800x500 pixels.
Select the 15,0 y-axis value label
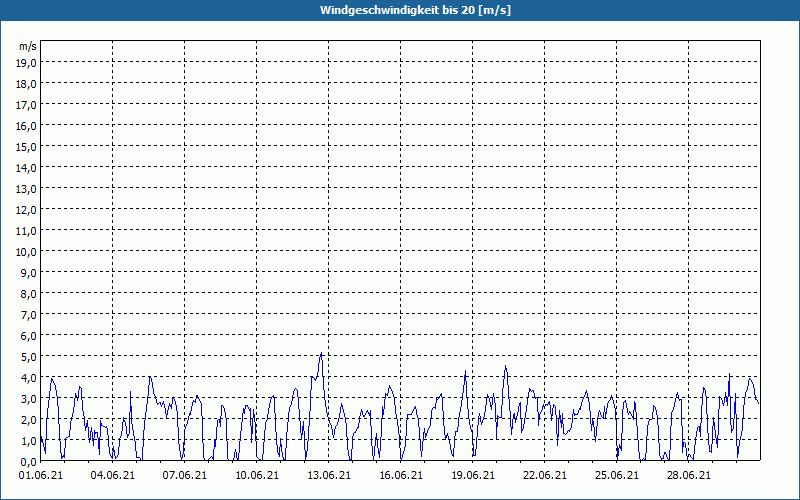27,146
